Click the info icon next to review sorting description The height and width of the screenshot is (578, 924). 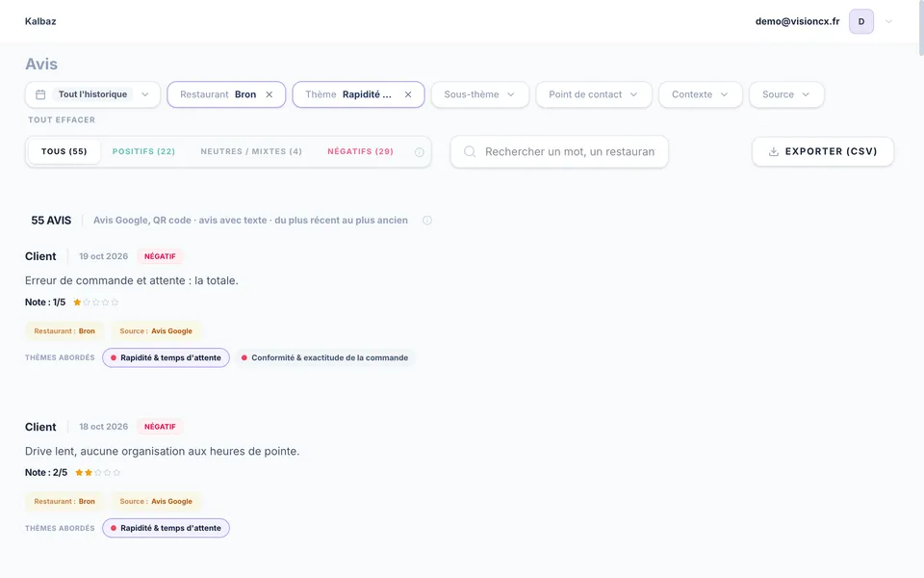[x=427, y=220]
